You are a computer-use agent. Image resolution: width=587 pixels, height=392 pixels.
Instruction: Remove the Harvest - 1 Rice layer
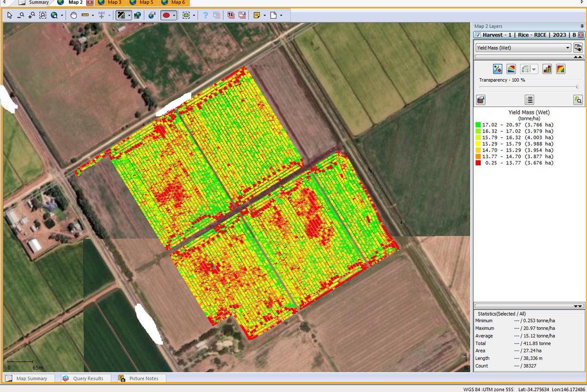(581, 35)
